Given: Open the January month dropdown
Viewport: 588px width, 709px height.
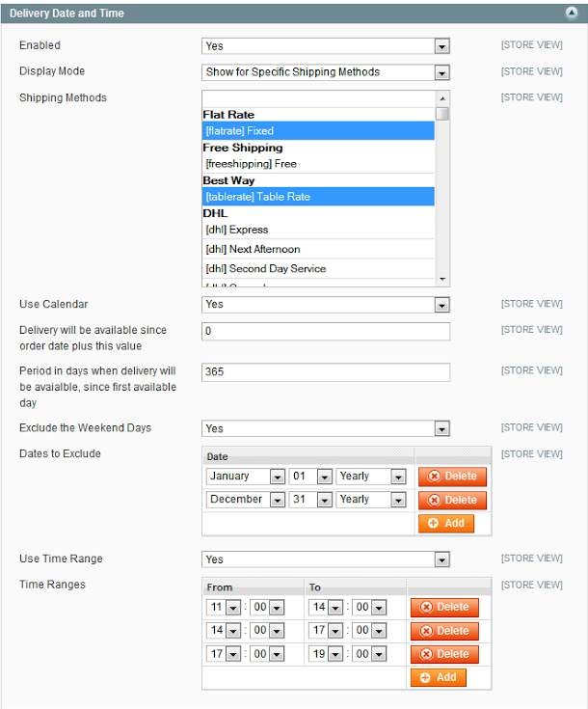Looking at the screenshot, I should [x=245, y=477].
